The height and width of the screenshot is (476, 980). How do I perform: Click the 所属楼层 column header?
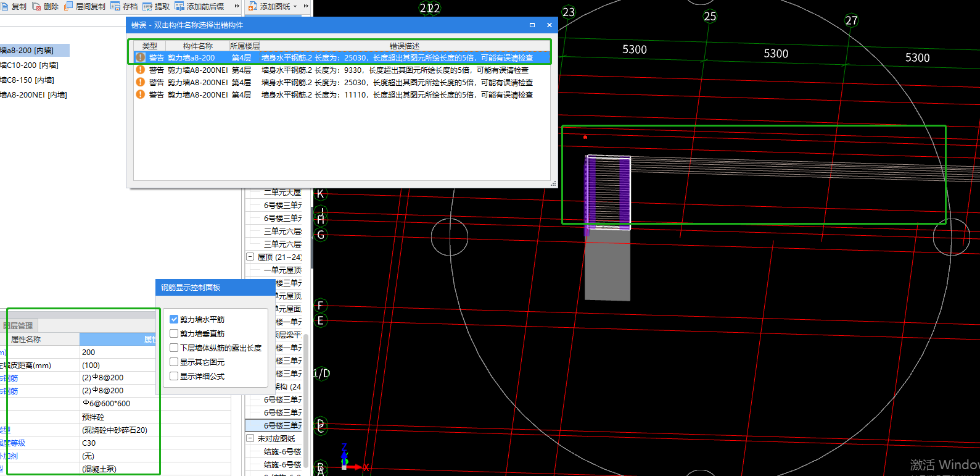click(x=245, y=46)
